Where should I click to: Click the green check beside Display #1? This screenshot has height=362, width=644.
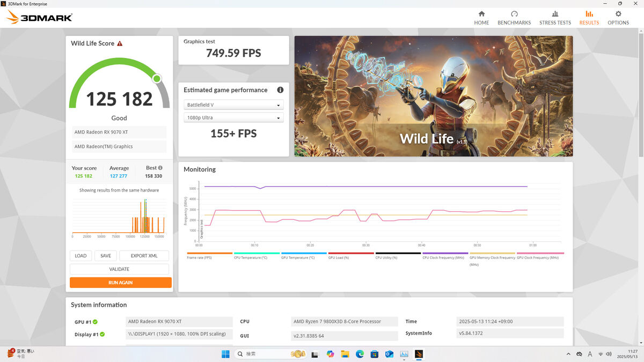[102, 334]
